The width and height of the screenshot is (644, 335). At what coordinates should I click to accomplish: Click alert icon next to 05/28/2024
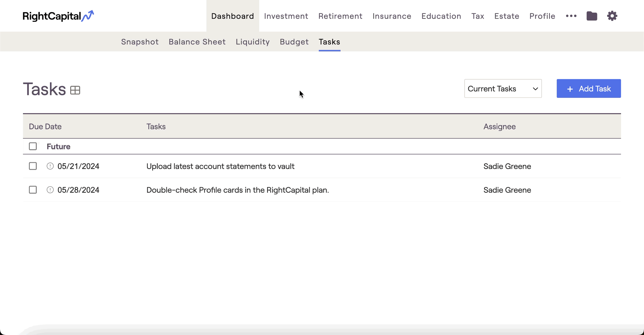pyautogui.click(x=50, y=190)
